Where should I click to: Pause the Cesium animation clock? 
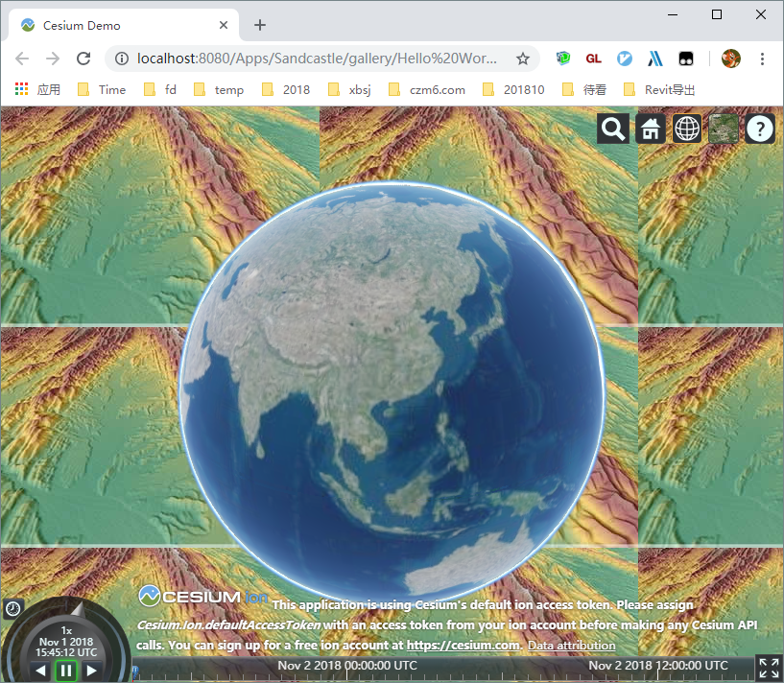66,671
